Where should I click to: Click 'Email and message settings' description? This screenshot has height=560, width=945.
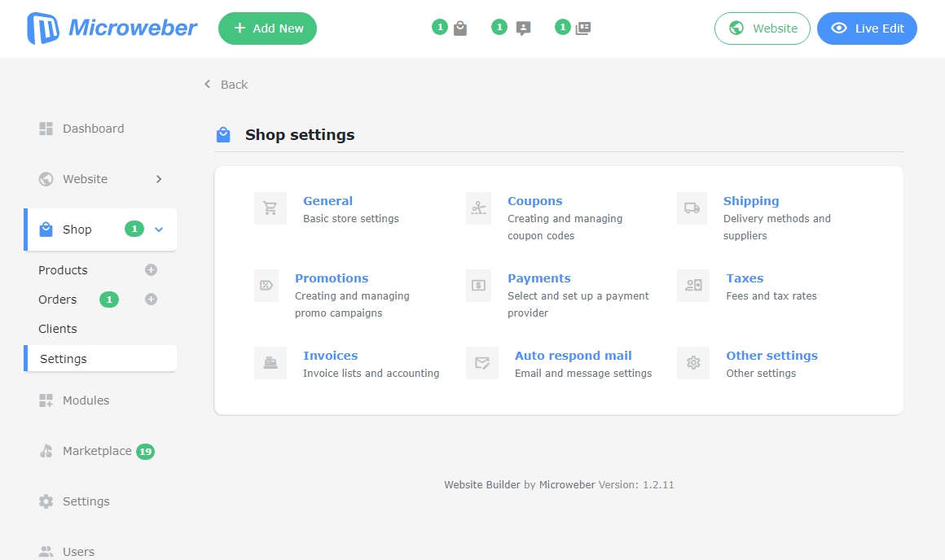[583, 374]
